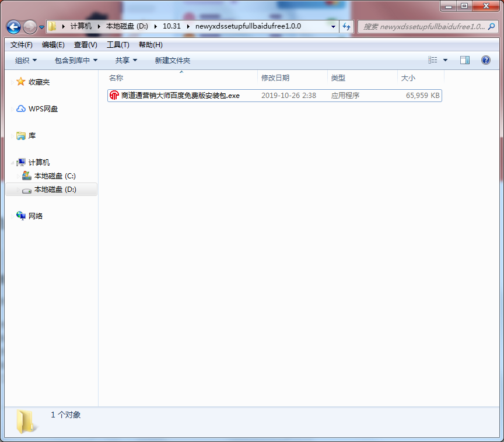The image size is (504, 442).
Task: Click the change view icon
Action: [432, 60]
